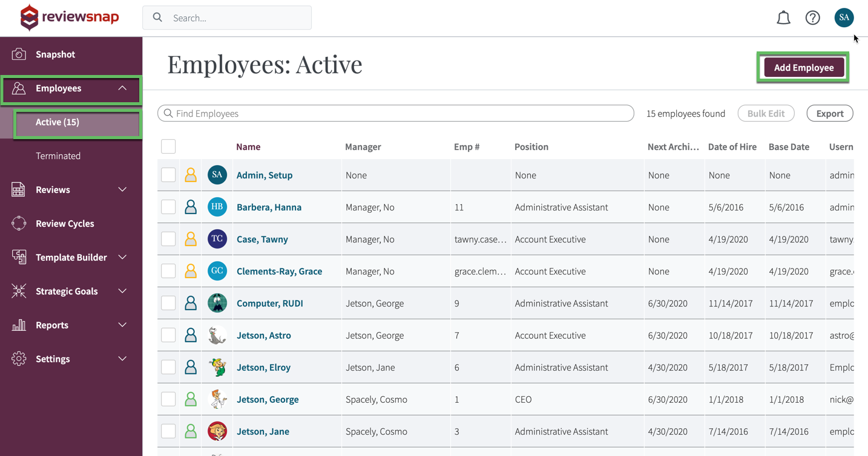Open employee profile of Computer, RUDI
Viewport: 868px width, 456px height.
tap(269, 303)
